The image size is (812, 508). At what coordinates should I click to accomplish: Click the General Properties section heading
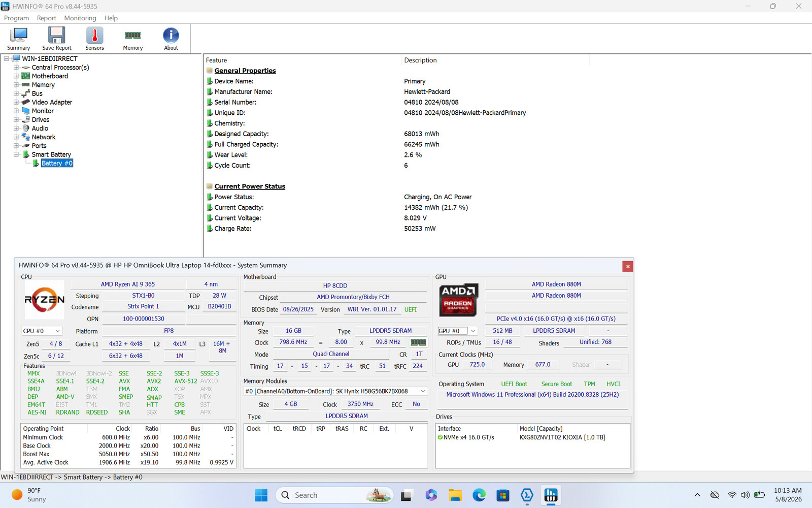click(245, 71)
